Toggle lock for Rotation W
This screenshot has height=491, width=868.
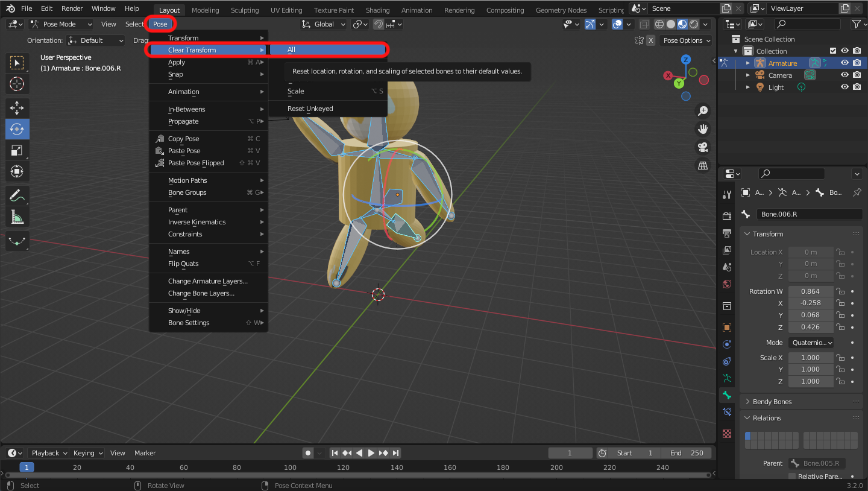pyautogui.click(x=840, y=291)
